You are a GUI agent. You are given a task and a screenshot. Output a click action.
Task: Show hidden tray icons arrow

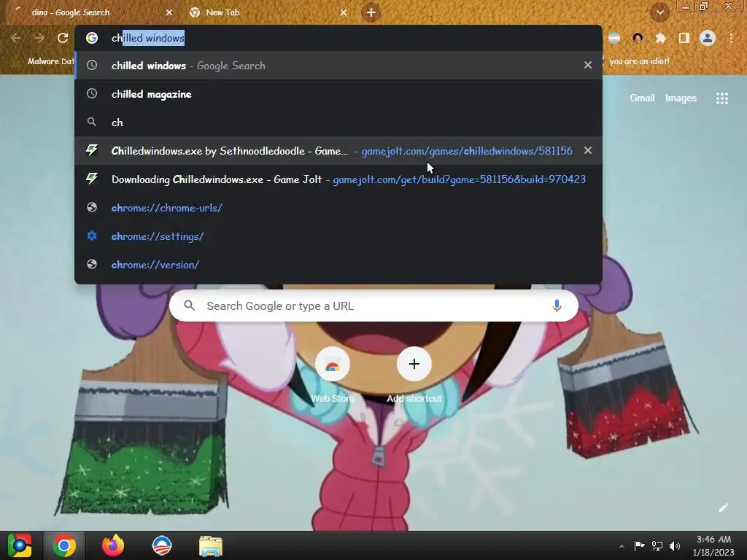[622, 546]
